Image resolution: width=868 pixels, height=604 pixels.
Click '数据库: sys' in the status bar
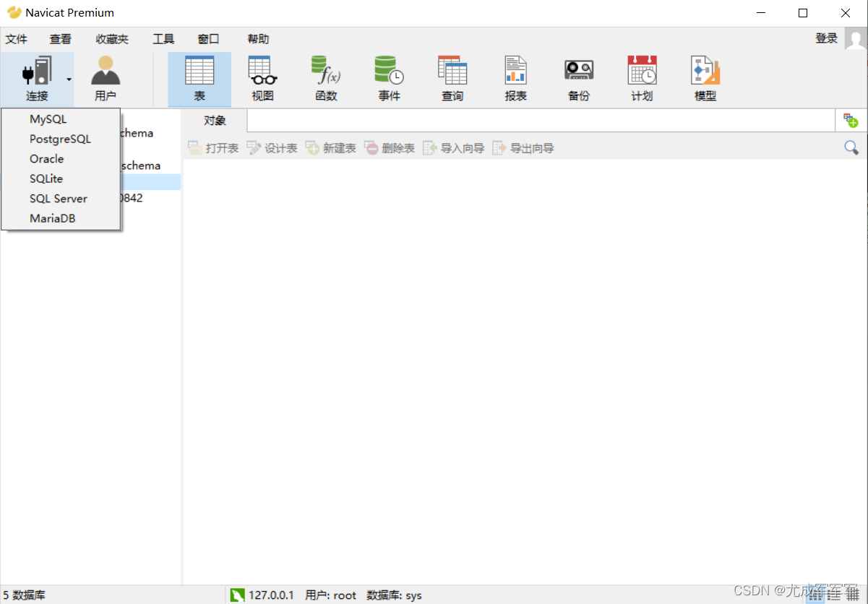[394, 595]
